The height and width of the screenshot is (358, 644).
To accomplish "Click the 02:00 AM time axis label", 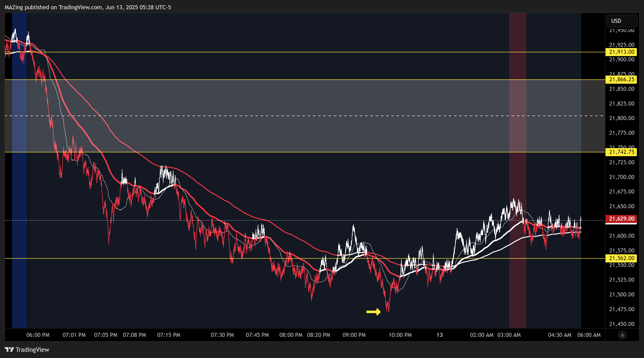I will (482, 335).
